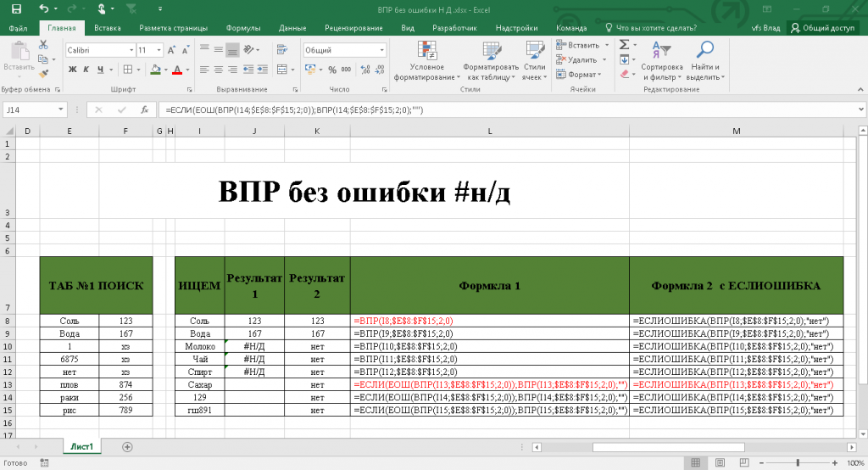The height and width of the screenshot is (470, 868).
Task: Expand the formula bar with chevron
Action: (861, 109)
